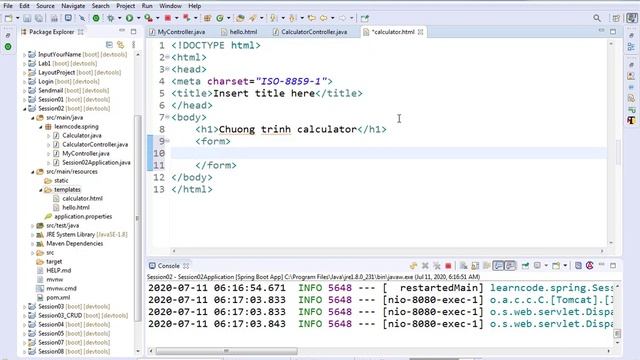Click the Forward navigation arrow in toolbar

click(x=342, y=18)
